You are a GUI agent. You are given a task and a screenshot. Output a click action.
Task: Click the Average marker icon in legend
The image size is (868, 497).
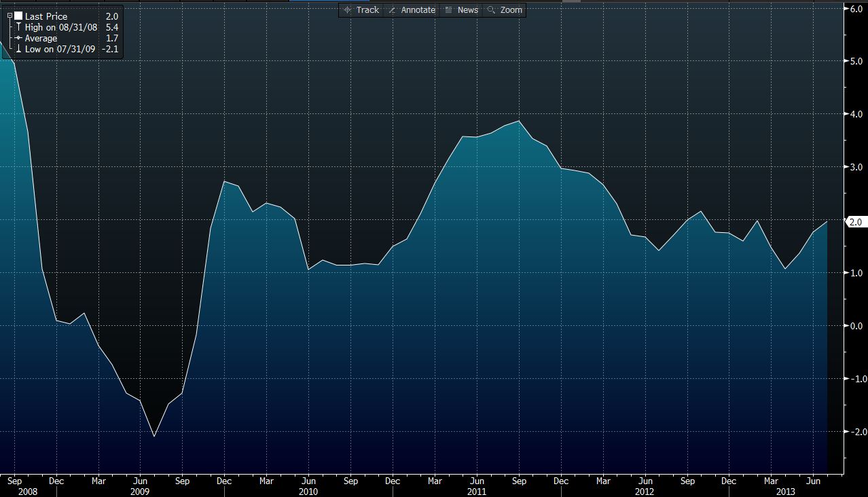pyautogui.click(x=19, y=38)
